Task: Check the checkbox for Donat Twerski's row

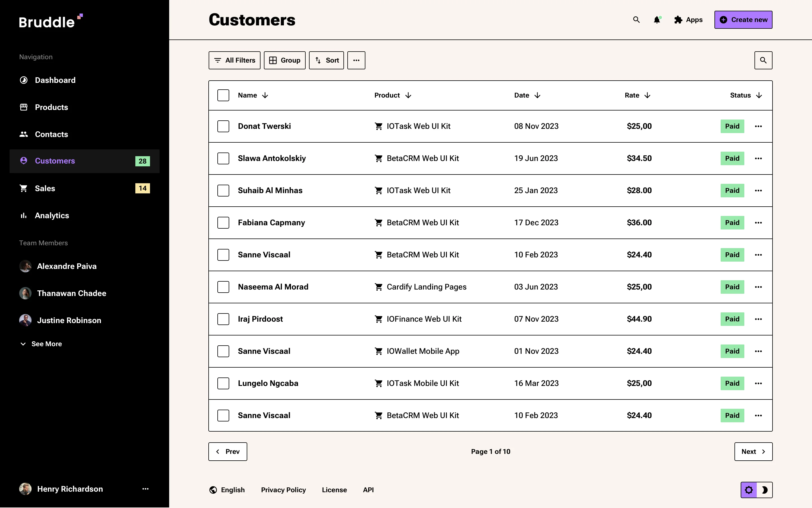Action: point(223,126)
